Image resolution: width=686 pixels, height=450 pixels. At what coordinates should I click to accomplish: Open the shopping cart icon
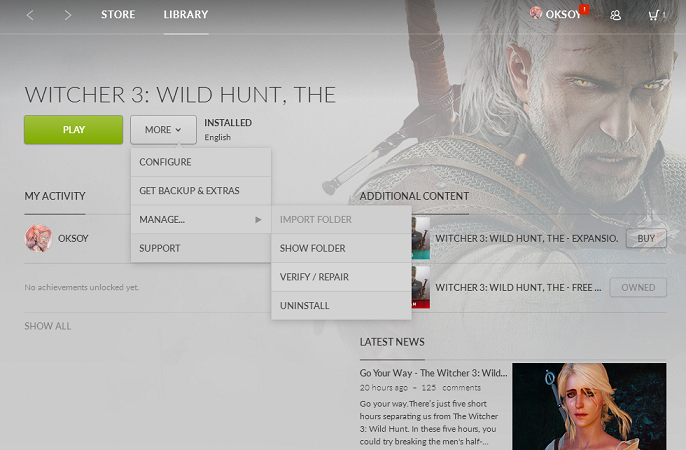point(653,15)
